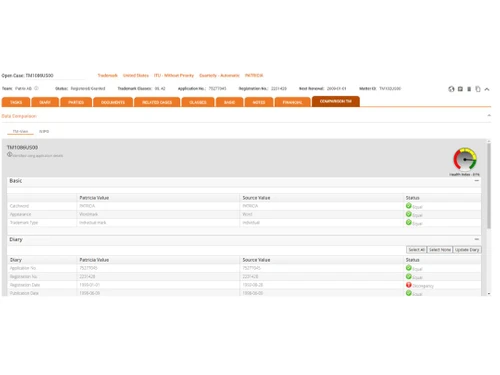Collapse the case header with the chevron
This screenshot has height=375, width=500.
click(x=487, y=89)
